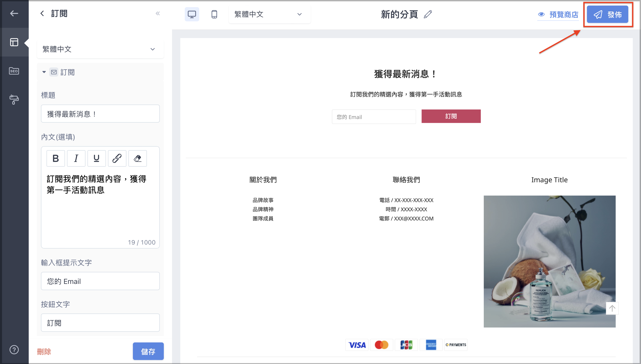
Task: Click the Mastercard payment logo
Action: point(381,345)
